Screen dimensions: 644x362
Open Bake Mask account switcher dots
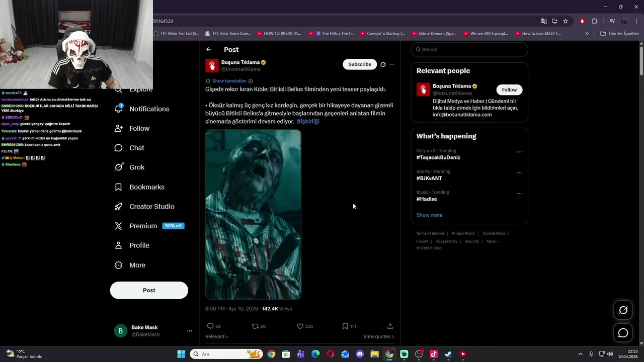pos(190,331)
